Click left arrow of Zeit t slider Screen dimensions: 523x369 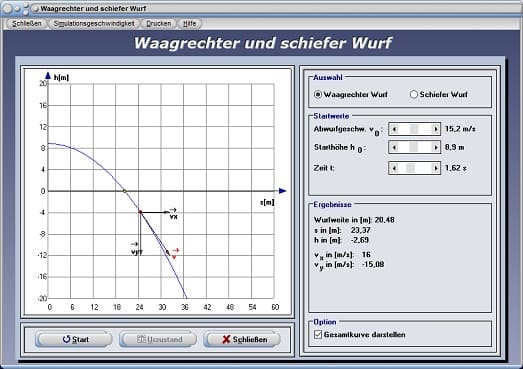(x=394, y=168)
